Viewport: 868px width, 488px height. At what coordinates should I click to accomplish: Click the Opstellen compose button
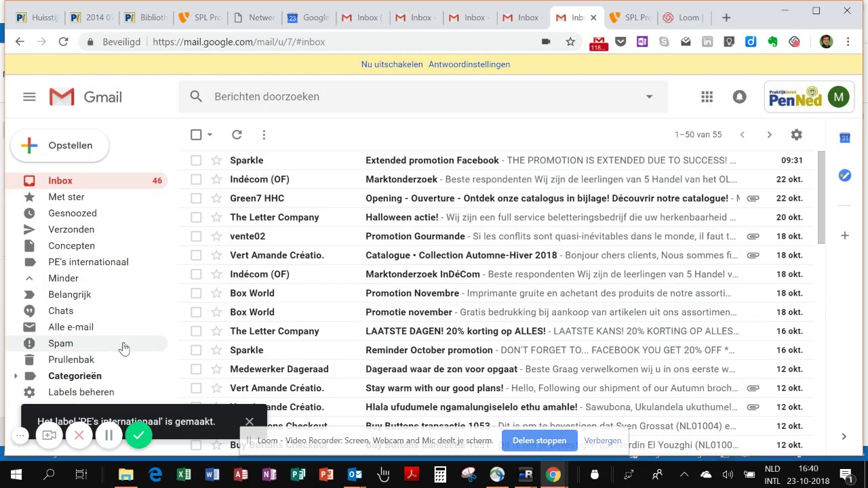(x=59, y=145)
